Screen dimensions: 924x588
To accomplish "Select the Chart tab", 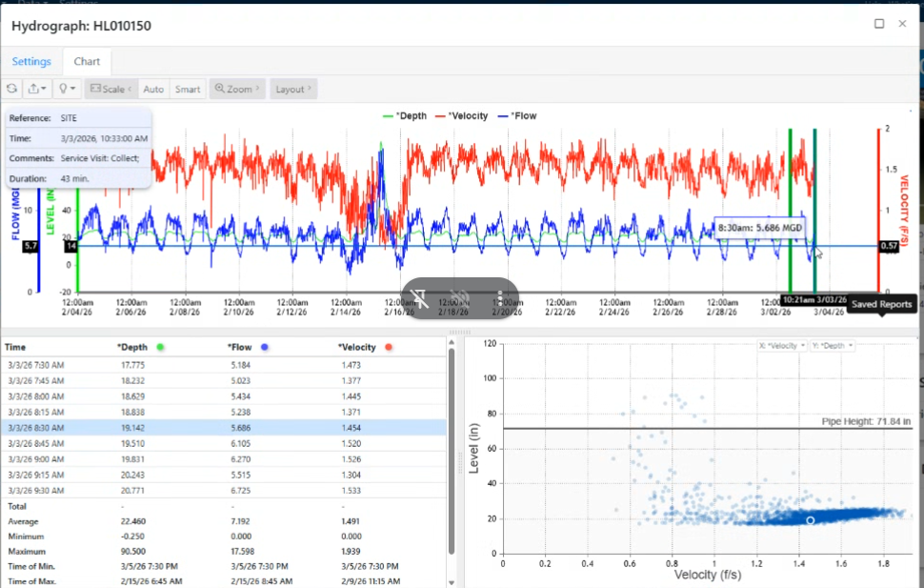I will click(x=87, y=62).
